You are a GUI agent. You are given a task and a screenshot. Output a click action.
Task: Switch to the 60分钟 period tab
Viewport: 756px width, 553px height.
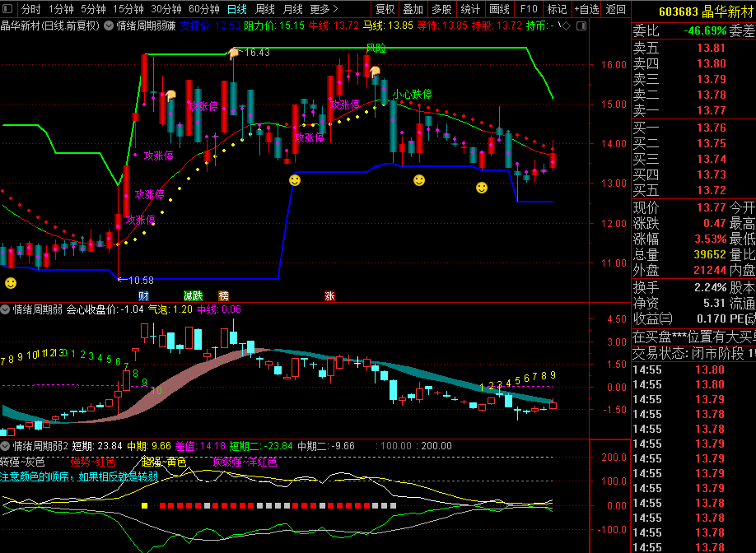click(x=203, y=9)
